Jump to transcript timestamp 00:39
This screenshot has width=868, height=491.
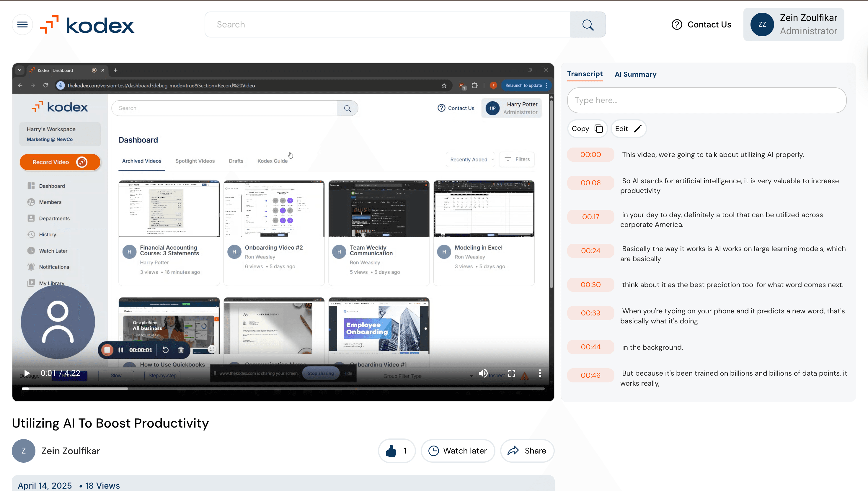click(x=590, y=313)
